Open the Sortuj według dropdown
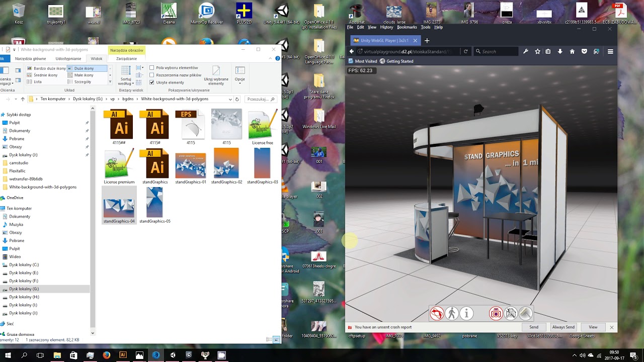 tap(126, 75)
